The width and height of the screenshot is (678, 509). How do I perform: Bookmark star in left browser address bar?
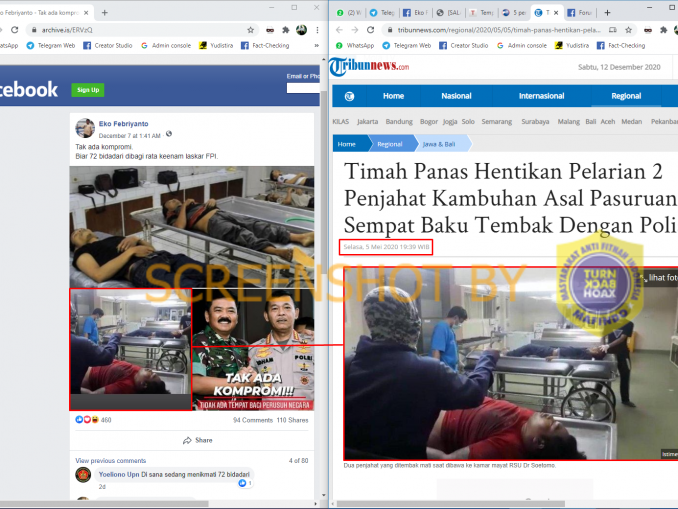point(250,30)
